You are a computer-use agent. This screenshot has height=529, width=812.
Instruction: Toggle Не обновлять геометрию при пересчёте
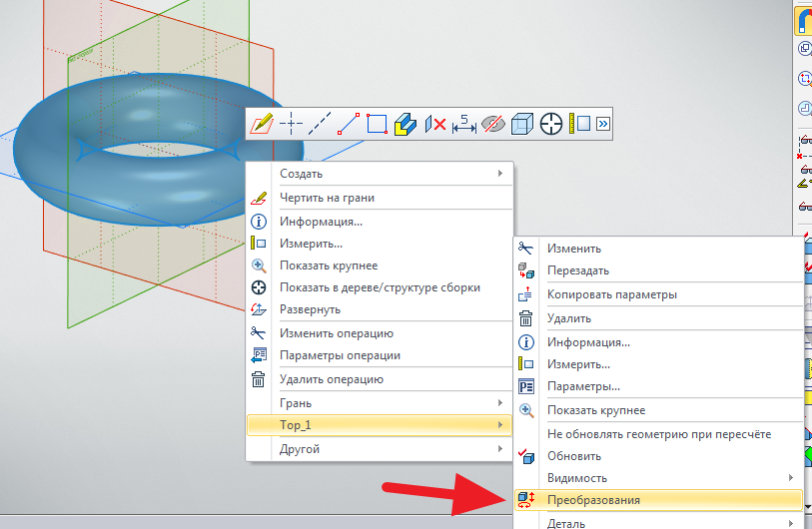point(659,434)
